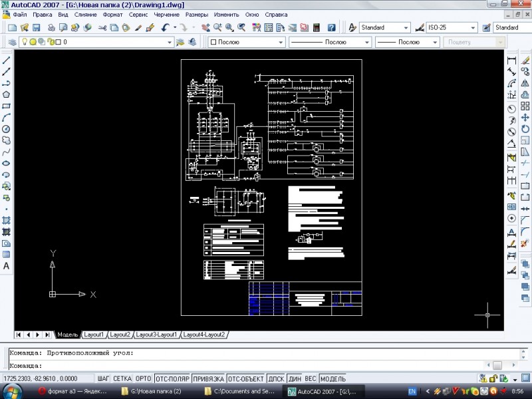The width and height of the screenshot is (532, 399).
Task: Toggle ДПСК dynamic UCS
Action: point(276,378)
